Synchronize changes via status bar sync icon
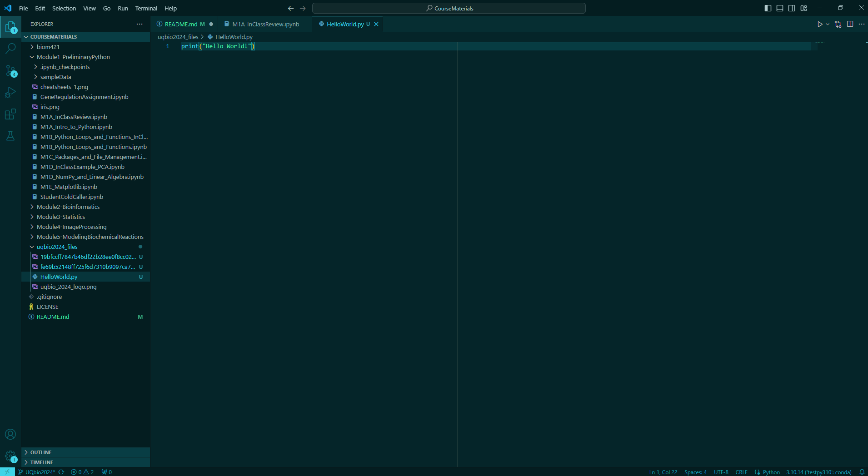 click(x=61, y=472)
